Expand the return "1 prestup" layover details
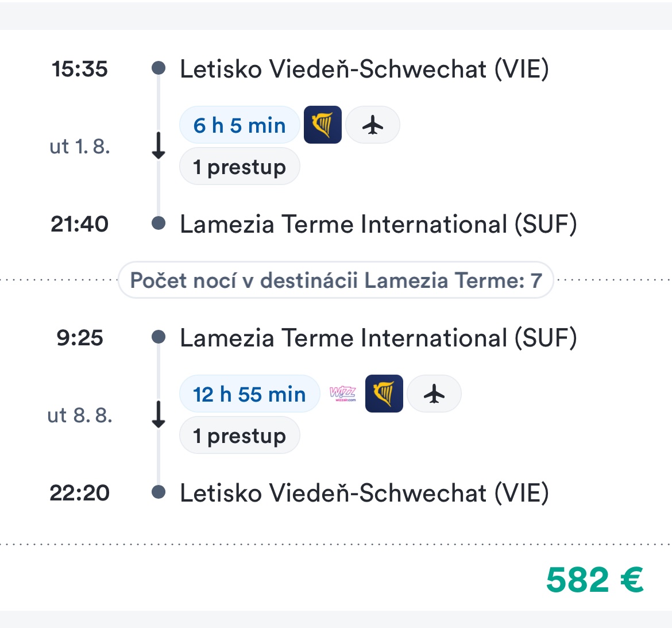The image size is (672, 628). (x=240, y=436)
